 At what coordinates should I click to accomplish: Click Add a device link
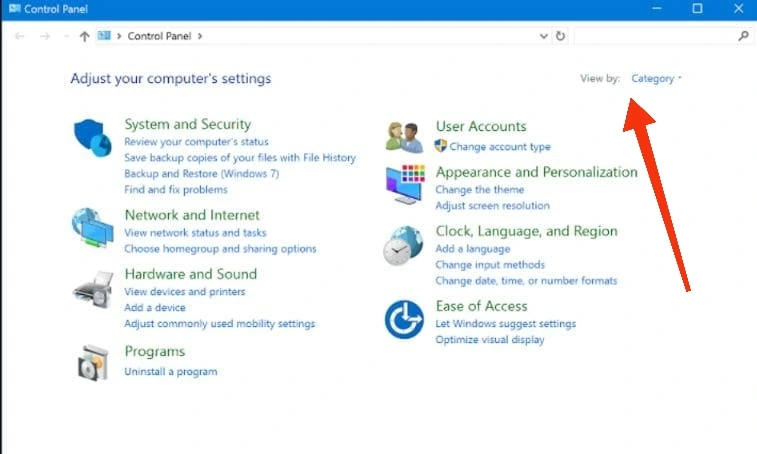154,308
